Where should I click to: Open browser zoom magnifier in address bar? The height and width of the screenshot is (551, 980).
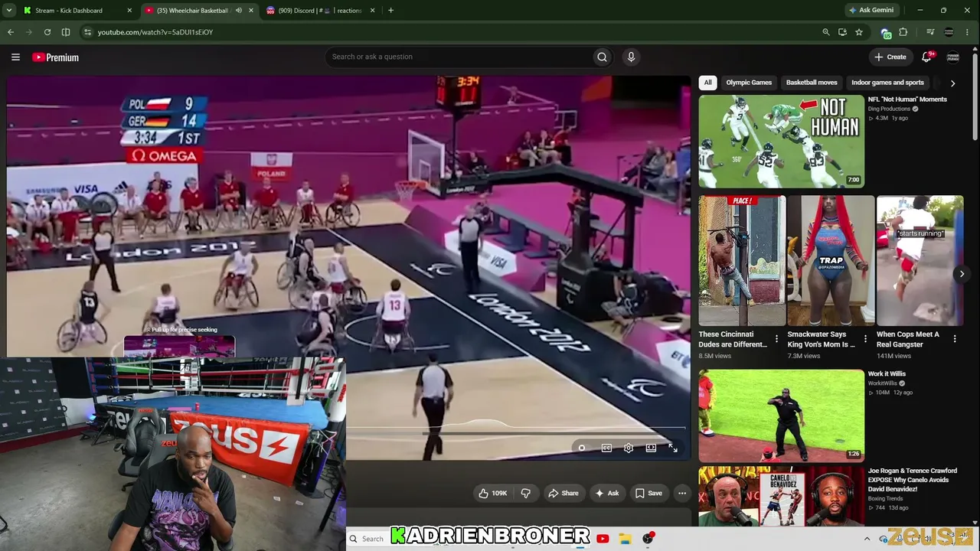[825, 32]
